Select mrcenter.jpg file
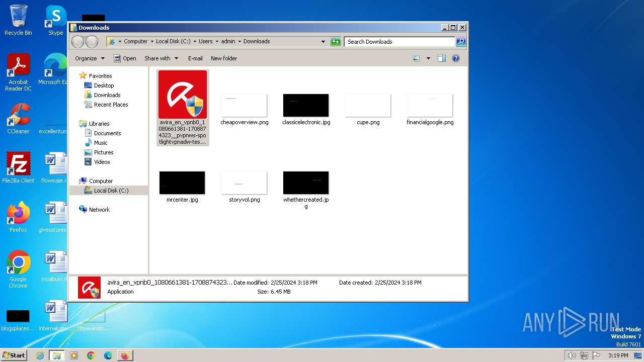This screenshot has height=362, width=644. (182, 187)
